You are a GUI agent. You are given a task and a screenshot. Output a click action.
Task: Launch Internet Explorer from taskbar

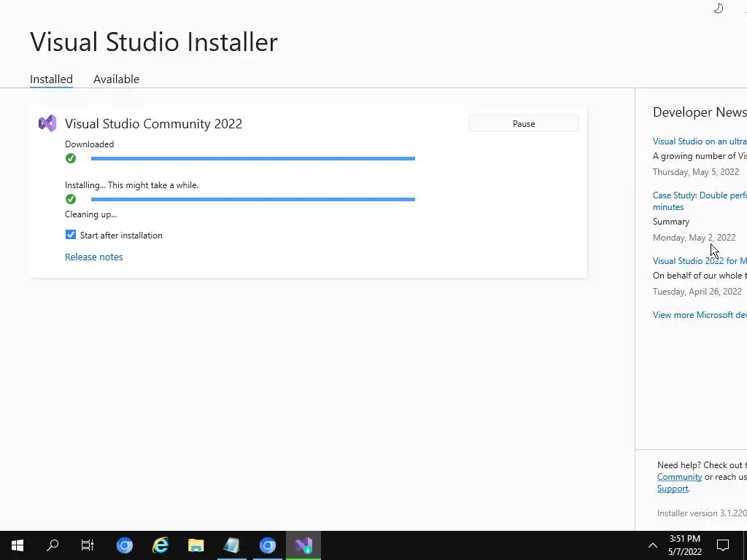(160, 545)
